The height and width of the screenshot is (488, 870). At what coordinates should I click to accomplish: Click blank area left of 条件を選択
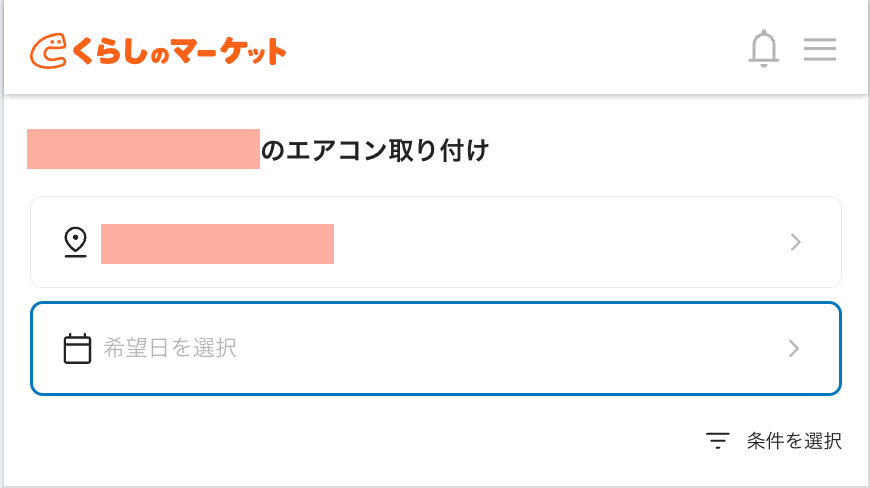(x=400, y=441)
